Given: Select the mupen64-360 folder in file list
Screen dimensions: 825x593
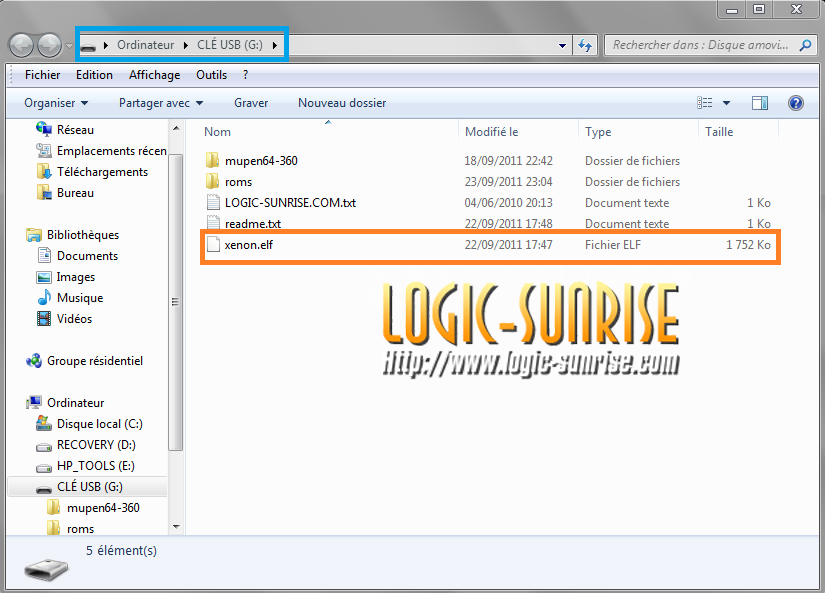Looking at the screenshot, I should [261, 161].
